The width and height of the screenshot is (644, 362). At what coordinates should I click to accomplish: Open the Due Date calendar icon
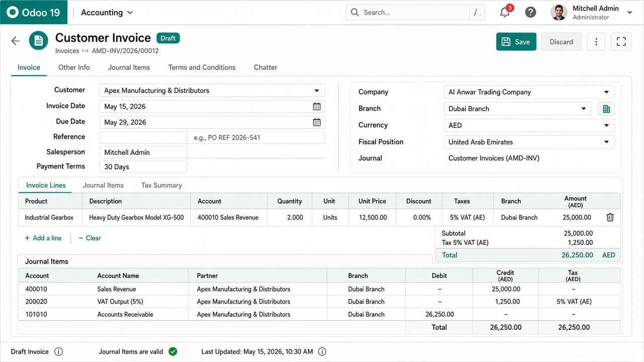click(317, 122)
